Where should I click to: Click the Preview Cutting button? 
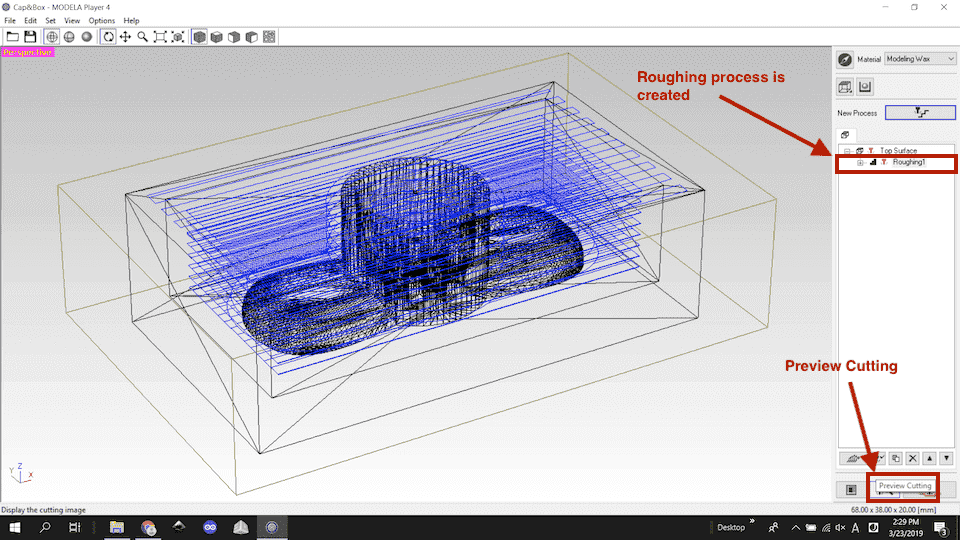pyautogui.click(x=886, y=491)
